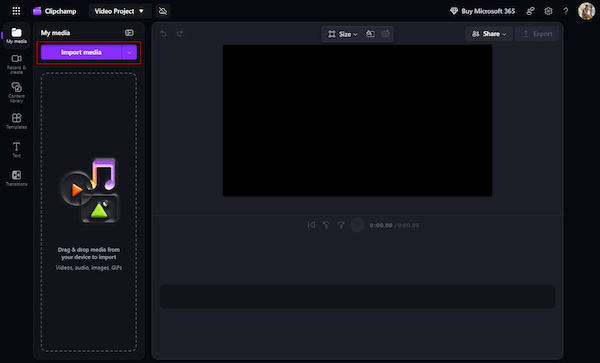Open the user profile avatar

[586, 11]
